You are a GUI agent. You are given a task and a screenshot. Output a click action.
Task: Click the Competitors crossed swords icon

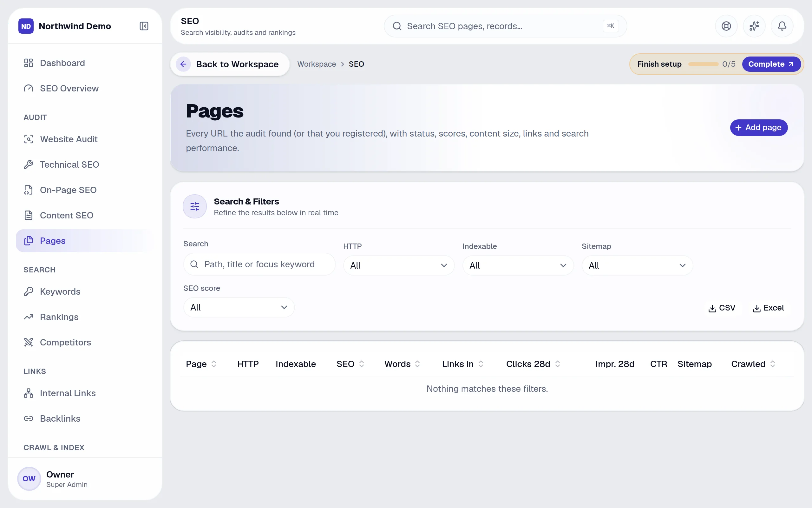point(29,342)
